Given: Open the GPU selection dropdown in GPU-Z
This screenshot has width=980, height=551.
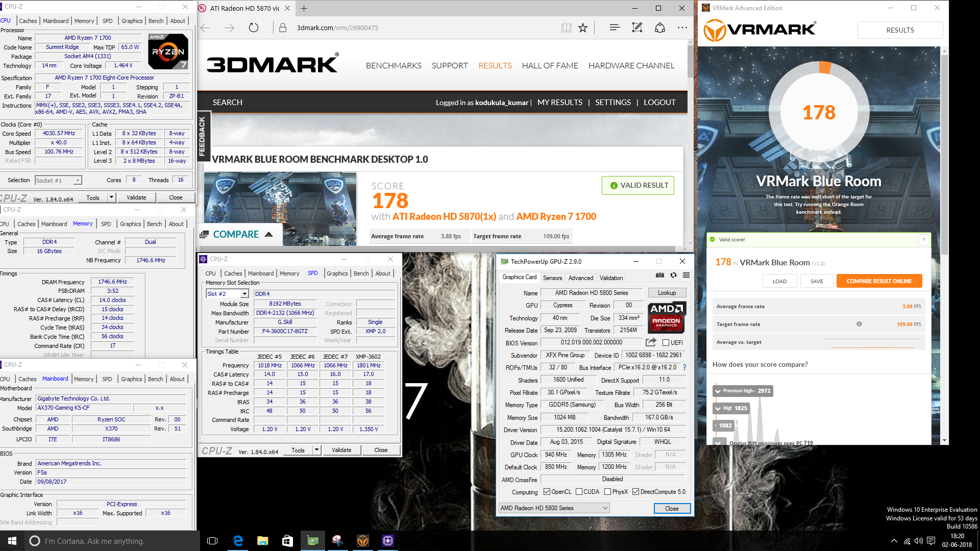Looking at the screenshot, I should click(x=554, y=508).
